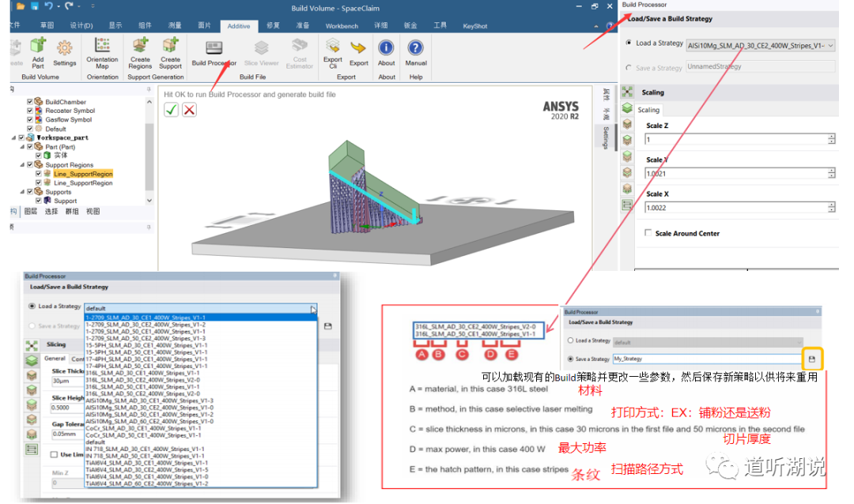Open the 修复 ribbon tab
This screenshot has width=854, height=504.
click(x=273, y=25)
